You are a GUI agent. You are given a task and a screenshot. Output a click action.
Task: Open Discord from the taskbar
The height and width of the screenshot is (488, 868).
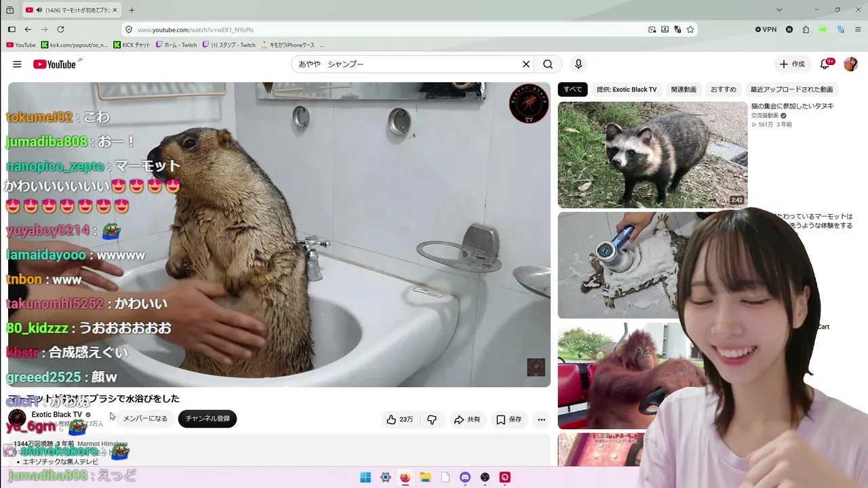tap(465, 478)
